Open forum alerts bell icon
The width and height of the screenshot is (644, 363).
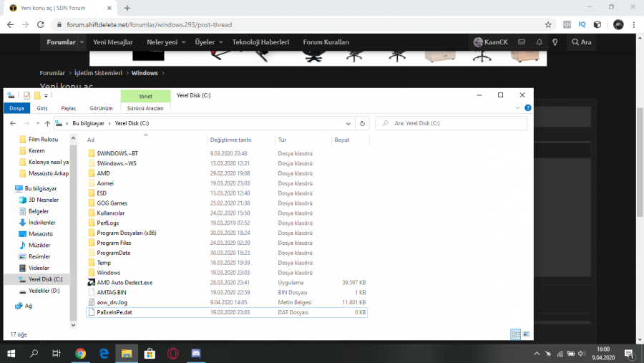(540, 42)
